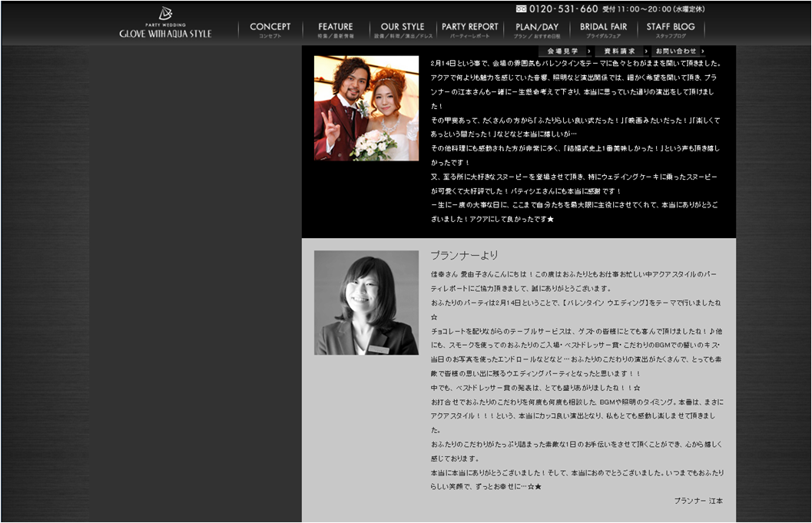The image size is (812, 523).
Task: Visit the STAFF BLOG
Action: [671, 30]
